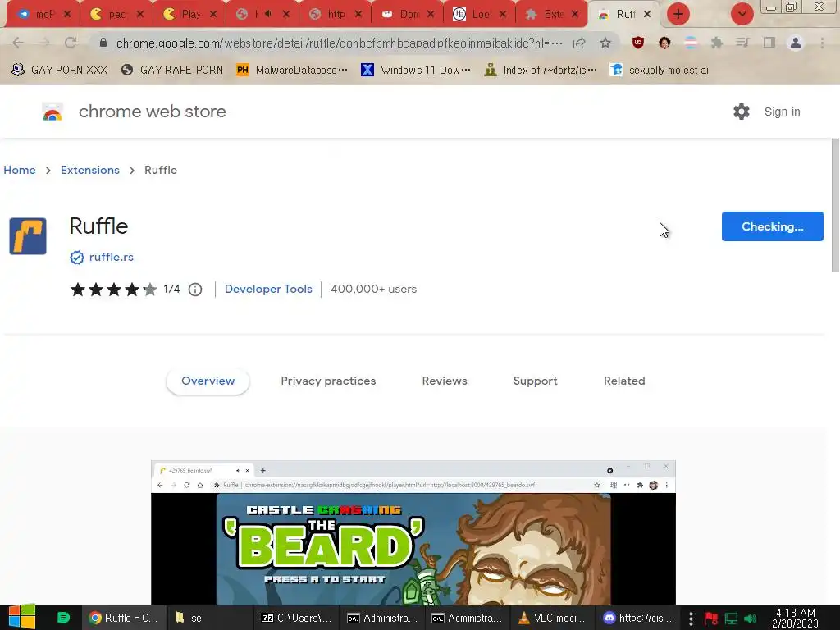Open a new tab with the plus button

point(678,14)
